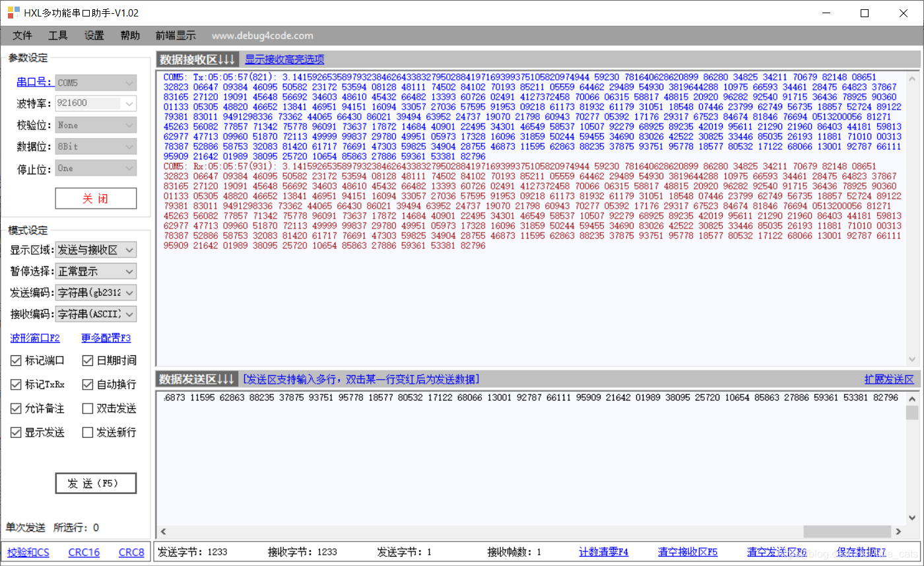Click 校验和CS link
The image size is (924, 566).
(x=28, y=552)
